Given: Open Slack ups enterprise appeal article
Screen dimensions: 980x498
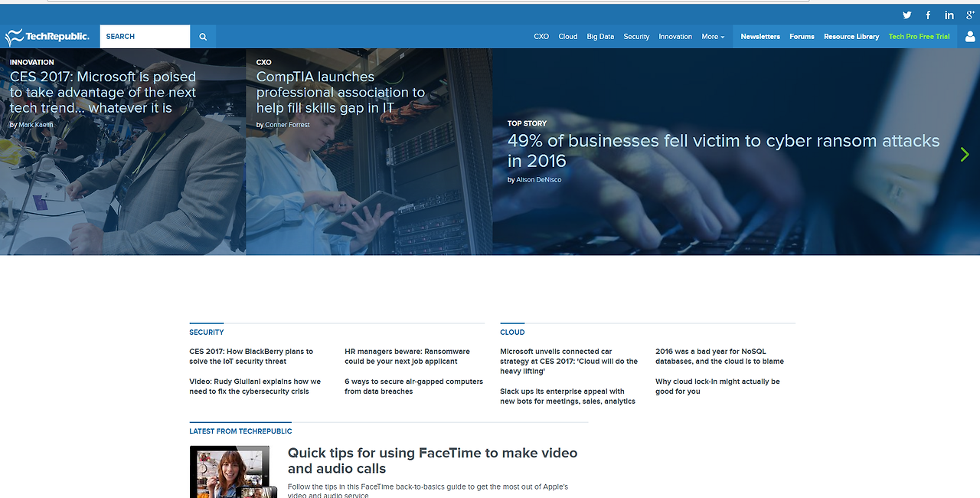Looking at the screenshot, I should 567,396.
